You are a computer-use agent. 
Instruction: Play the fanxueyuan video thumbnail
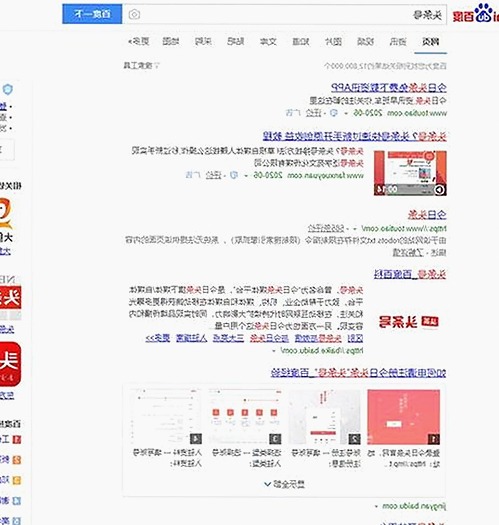click(x=410, y=173)
